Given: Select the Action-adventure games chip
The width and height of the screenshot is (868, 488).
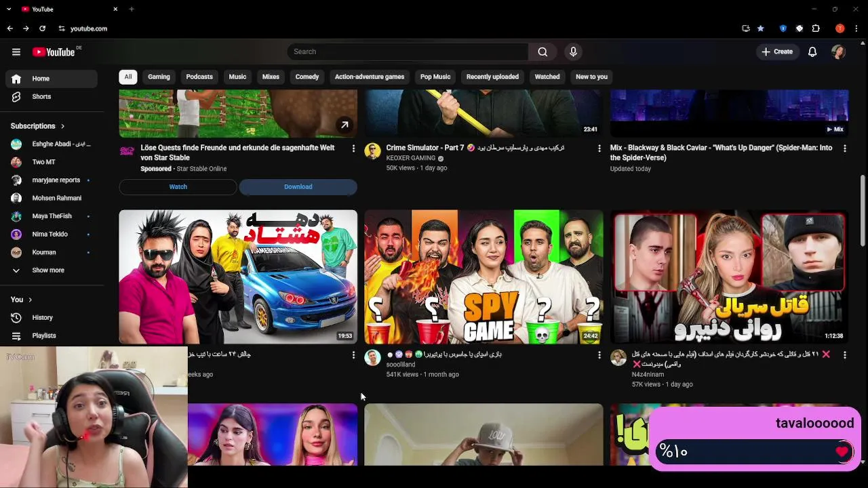Looking at the screenshot, I should point(370,77).
